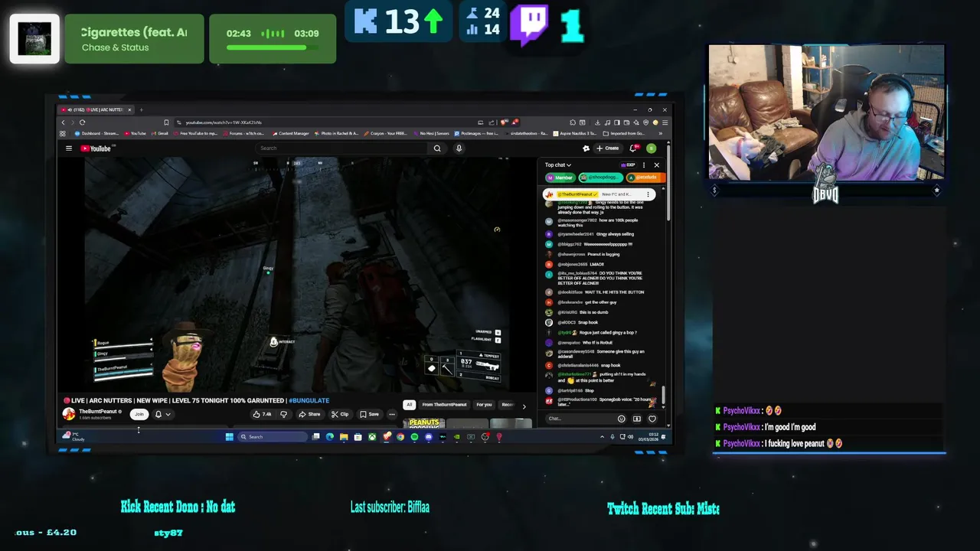Image resolution: width=980 pixels, height=551 pixels.
Task: Open the Xbox app from taskbar
Action: click(372, 437)
